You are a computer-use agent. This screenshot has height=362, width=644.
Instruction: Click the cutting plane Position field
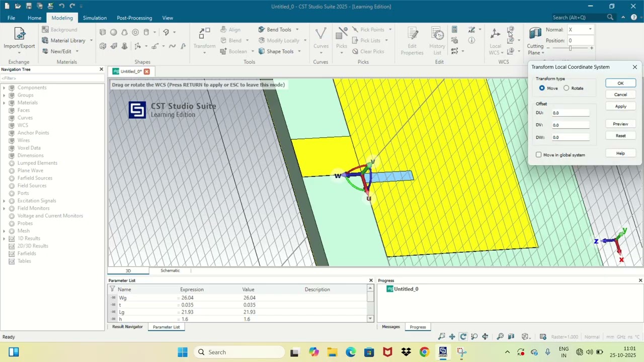(x=581, y=41)
